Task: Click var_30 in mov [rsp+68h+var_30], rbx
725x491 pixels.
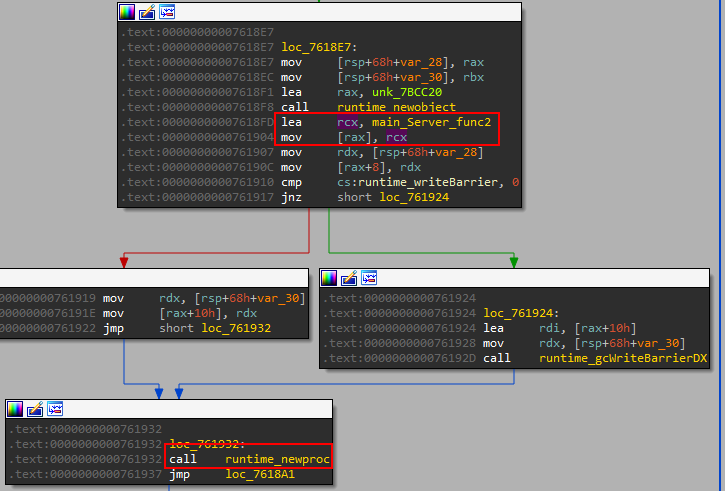Action: pyautogui.click(x=421, y=77)
